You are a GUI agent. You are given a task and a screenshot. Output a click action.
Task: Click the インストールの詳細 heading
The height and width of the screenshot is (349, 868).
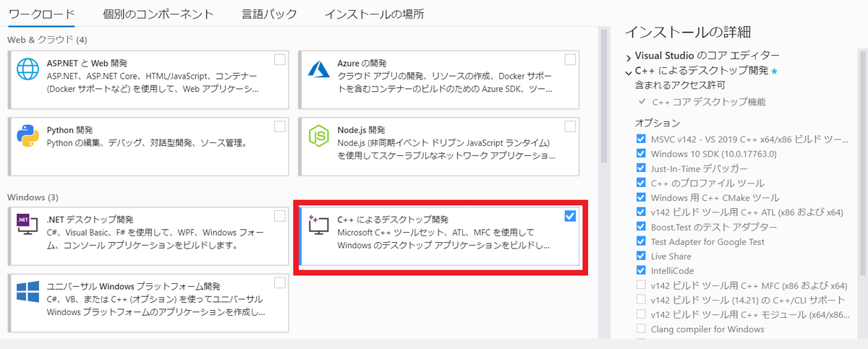tap(686, 32)
